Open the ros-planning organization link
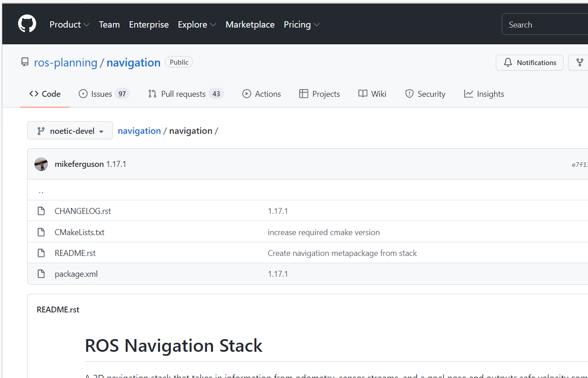Image resolution: width=588 pixels, height=378 pixels. click(66, 62)
